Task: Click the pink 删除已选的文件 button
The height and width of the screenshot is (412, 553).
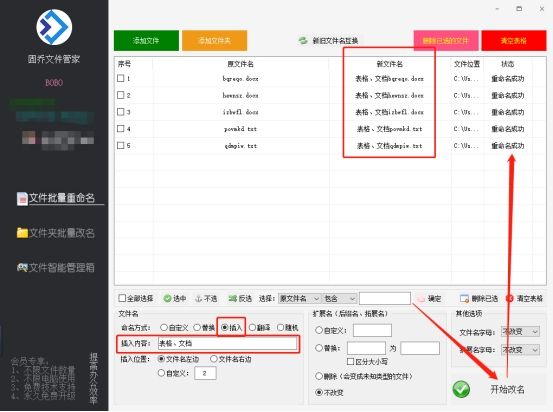Action: (x=446, y=41)
